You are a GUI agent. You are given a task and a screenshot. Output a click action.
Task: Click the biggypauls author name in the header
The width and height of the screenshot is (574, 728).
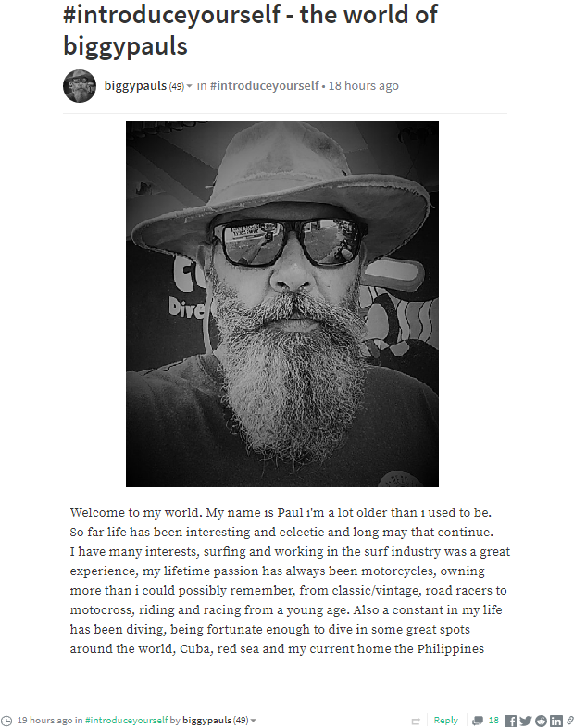click(x=135, y=86)
